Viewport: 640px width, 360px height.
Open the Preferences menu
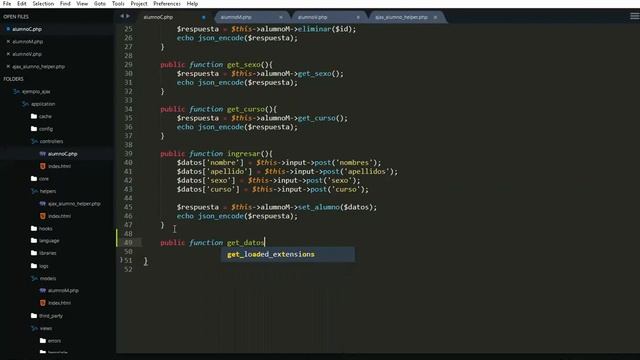(167, 4)
